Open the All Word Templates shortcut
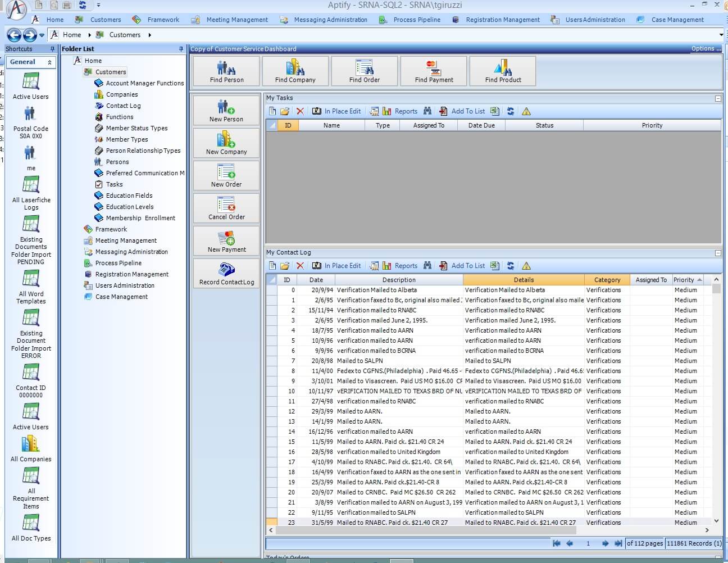The image size is (728, 563). click(31, 288)
